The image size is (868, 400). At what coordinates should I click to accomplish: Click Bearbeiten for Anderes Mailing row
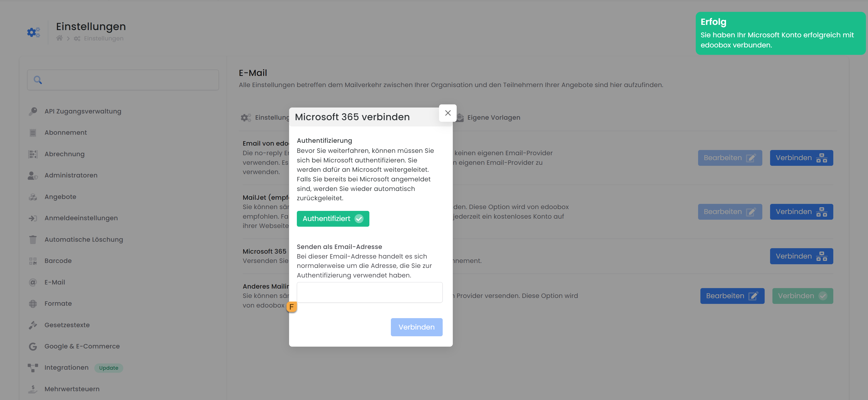point(732,296)
